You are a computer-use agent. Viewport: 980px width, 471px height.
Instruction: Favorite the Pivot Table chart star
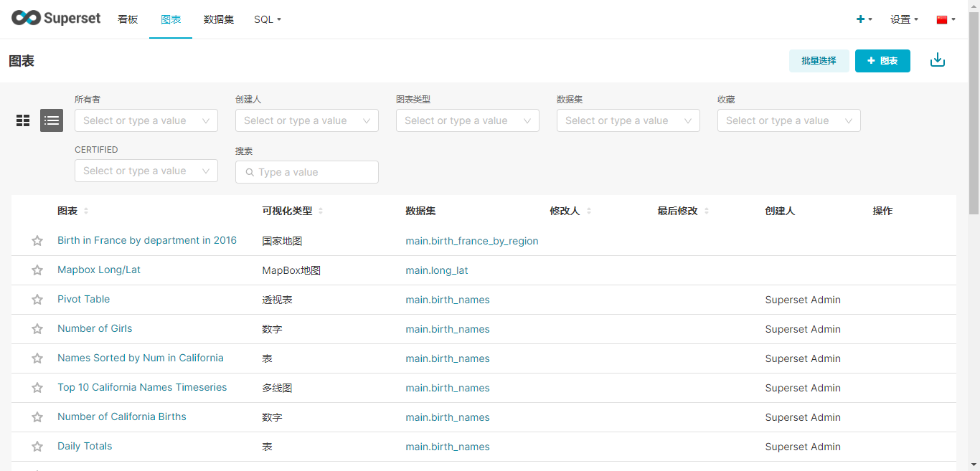[x=37, y=300]
